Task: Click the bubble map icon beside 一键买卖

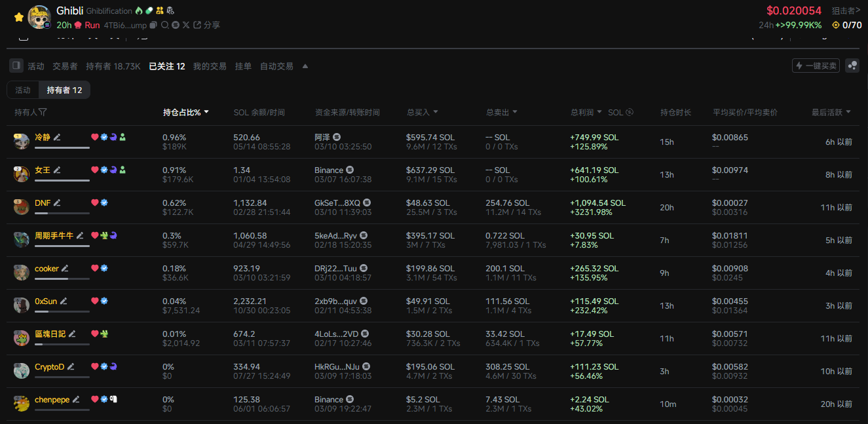Action: 852,66
